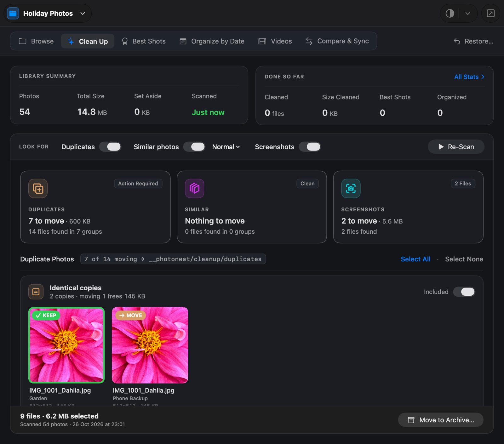This screenshot has height=444, width=504.
Task: Click the blue Holiday Photos folder icon
Action: (13, 13)
